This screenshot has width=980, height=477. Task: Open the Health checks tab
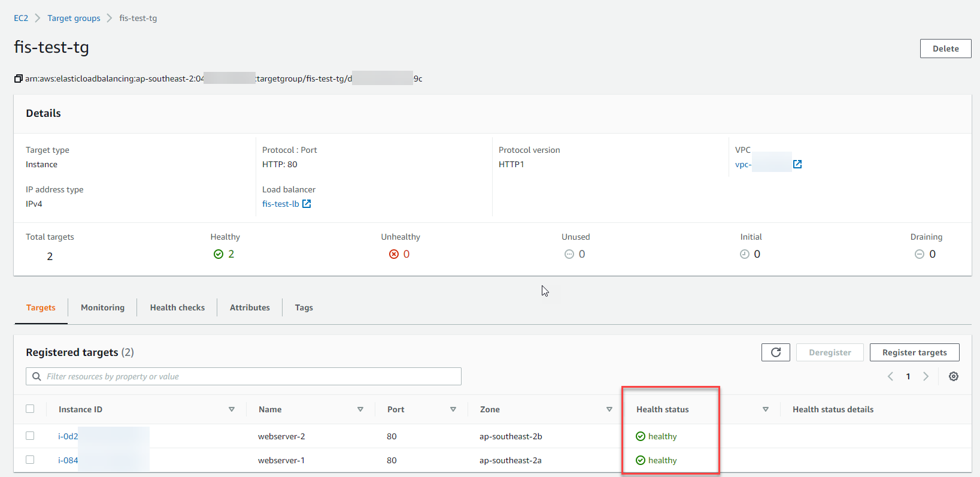(177, 307)
